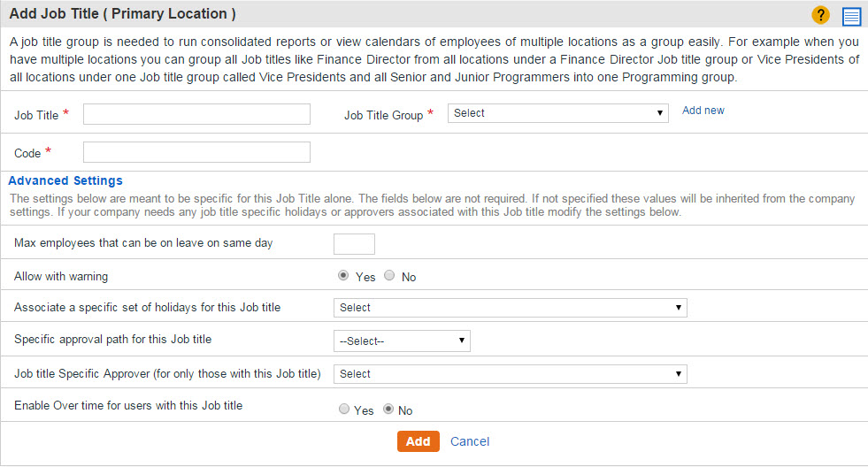Expand the Job title Specific Approver dropdown
This screenshot has height=467, width=868.
510,374
